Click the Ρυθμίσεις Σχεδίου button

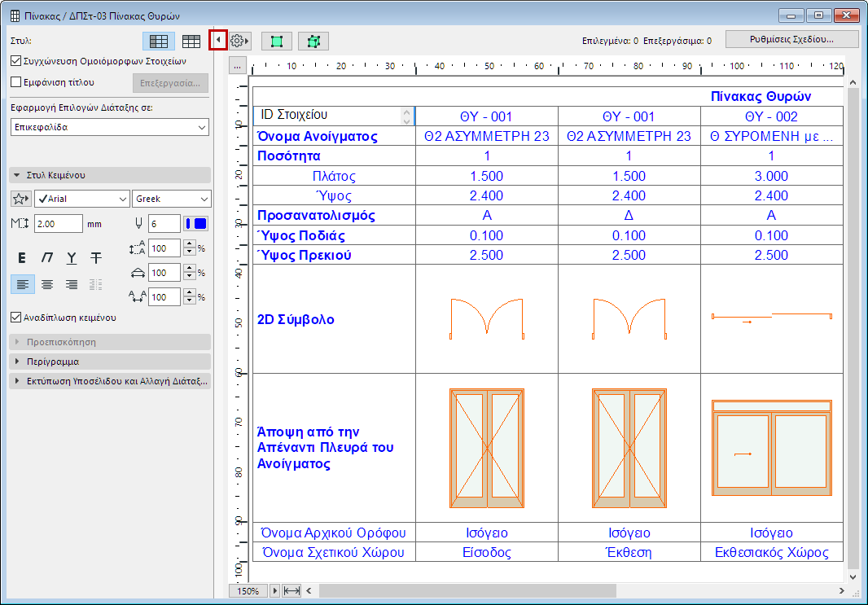click(791, 39)
